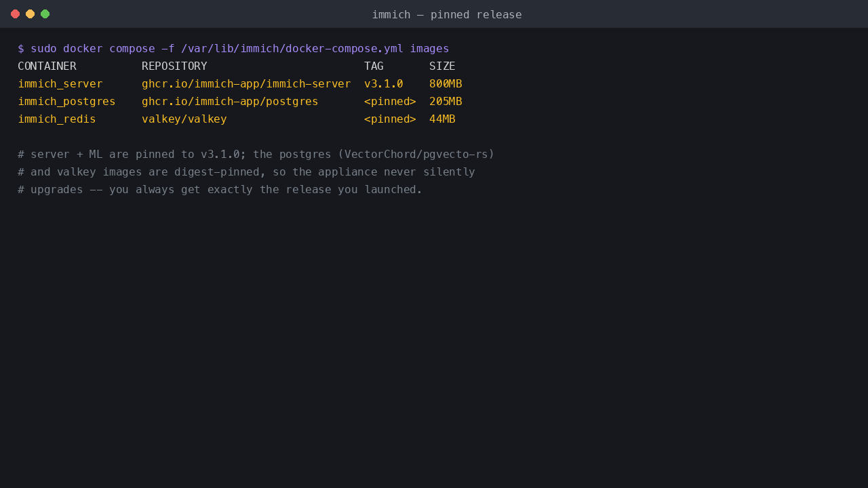Click the $ prompt symbol
Screen dimensions: 868x488
pos(21,49)
